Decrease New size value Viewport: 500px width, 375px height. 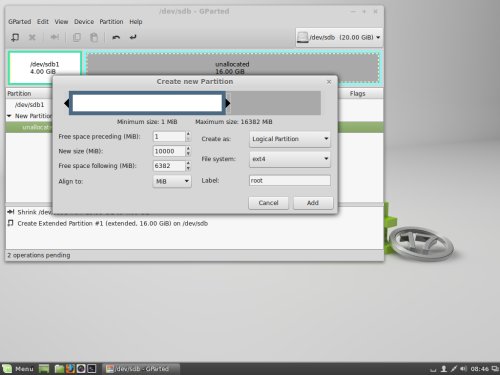tap(188, 154)
